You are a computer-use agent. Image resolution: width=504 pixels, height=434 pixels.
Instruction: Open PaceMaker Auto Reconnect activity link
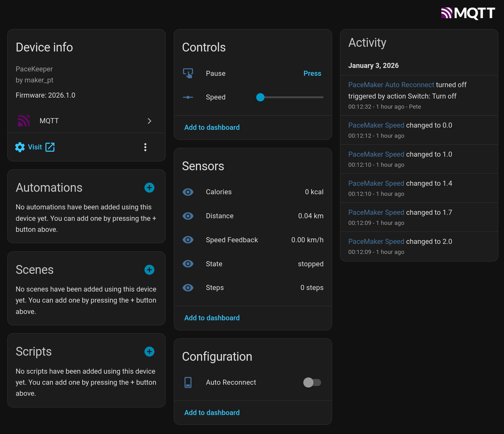coord(391,85)
